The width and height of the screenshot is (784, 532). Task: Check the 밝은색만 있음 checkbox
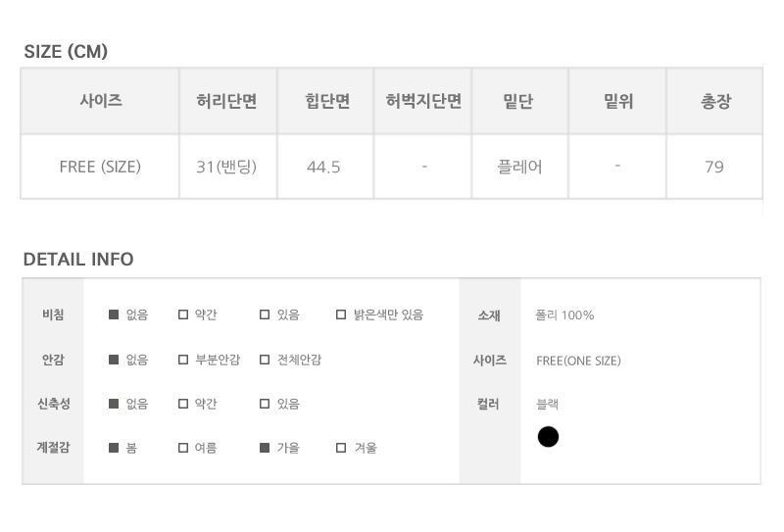click(x=341, y=315)
